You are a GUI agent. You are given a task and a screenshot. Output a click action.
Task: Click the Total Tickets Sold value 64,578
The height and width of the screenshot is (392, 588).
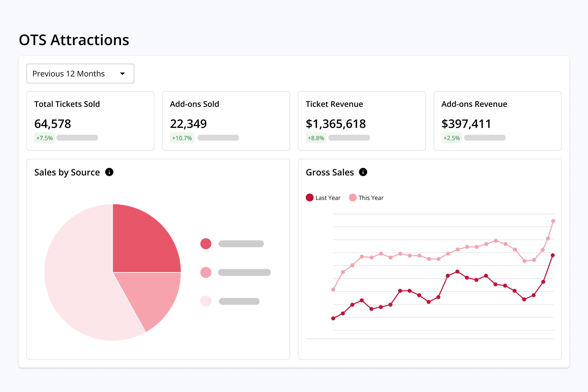click(x=52, y=124)
